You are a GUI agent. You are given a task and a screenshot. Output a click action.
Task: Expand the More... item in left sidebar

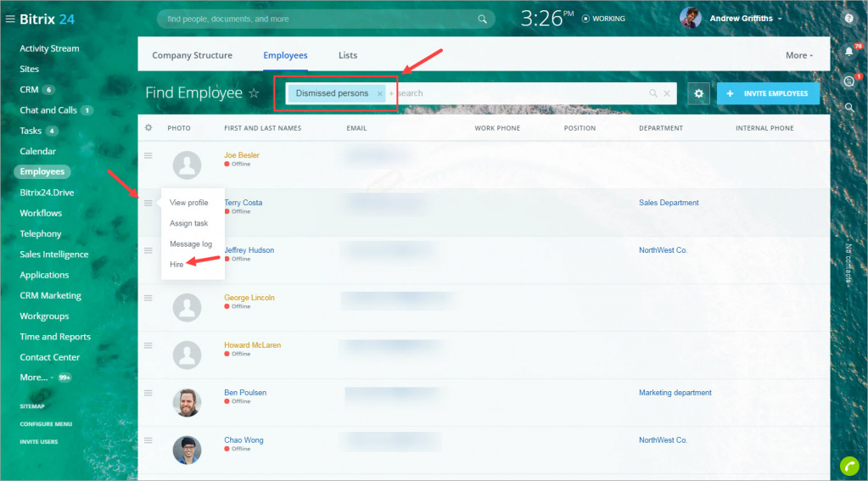coord(36,378)
